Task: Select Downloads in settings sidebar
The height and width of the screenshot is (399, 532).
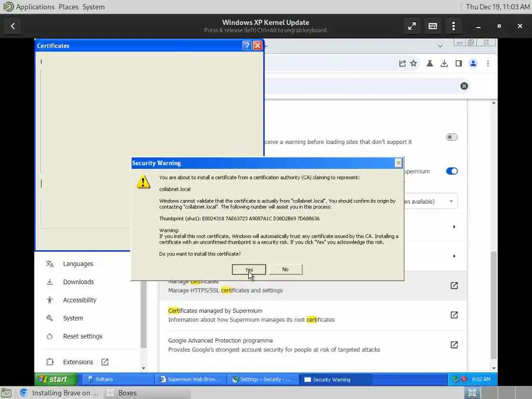Action: 78,282
